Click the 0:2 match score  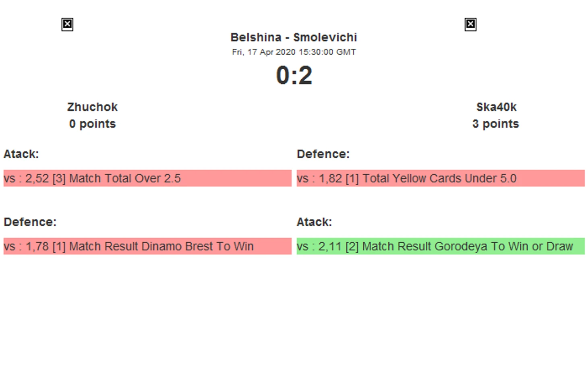click(294, 75)
